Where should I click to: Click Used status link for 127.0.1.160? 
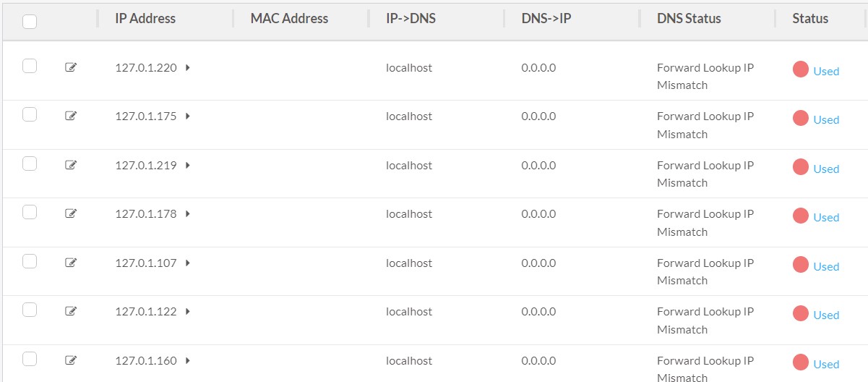click(x=826, y=365)
